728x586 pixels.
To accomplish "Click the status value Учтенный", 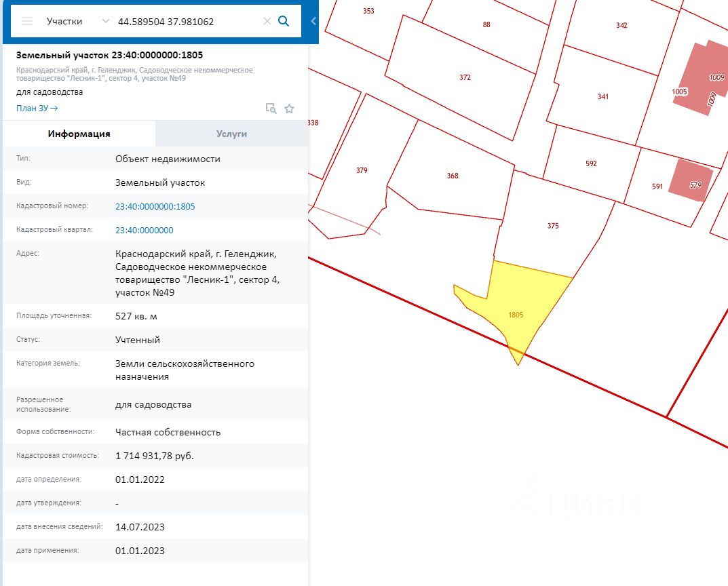I will click(x=138, y=340).
